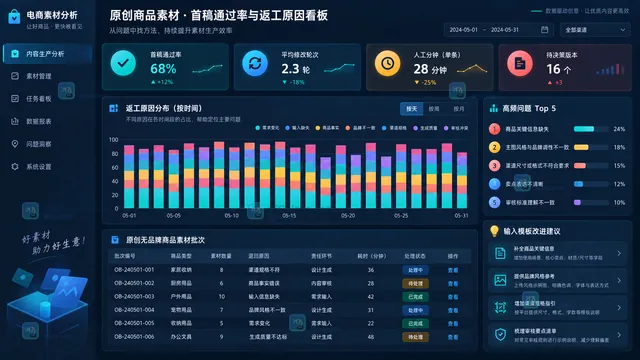
Task: Click the shopping bag logo icon
Action: 14,17
